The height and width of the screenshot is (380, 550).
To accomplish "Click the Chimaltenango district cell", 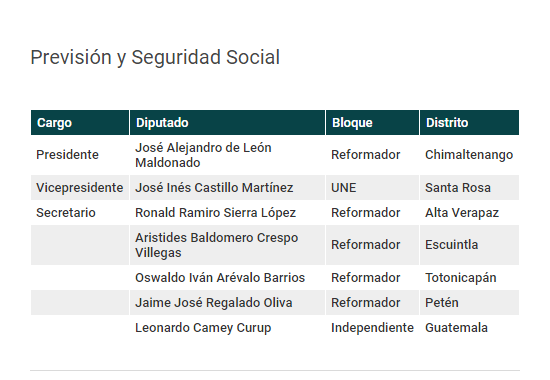I will [469, 155].
